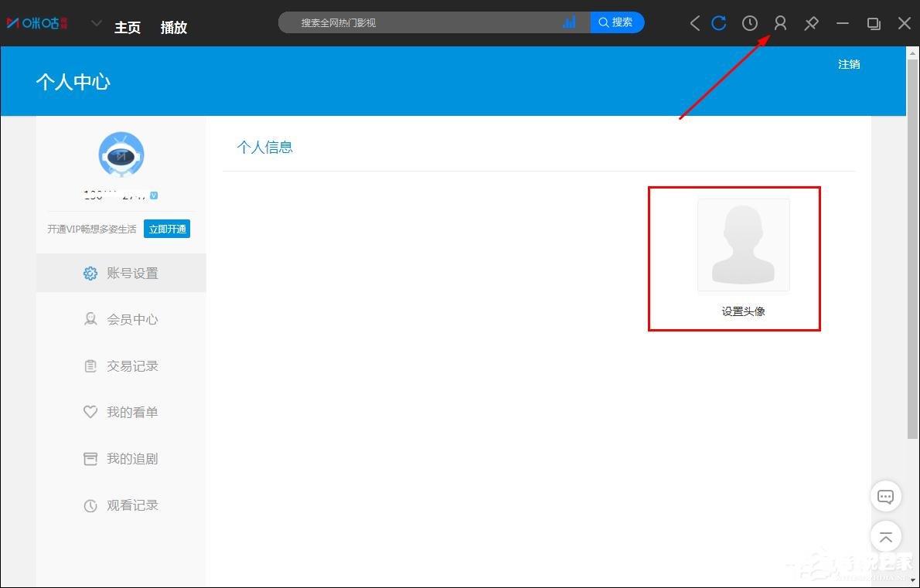This screenshot has width=920, height=588.
Task: Click the back-to-top arrow button
Action: click(x=885, y=535)
